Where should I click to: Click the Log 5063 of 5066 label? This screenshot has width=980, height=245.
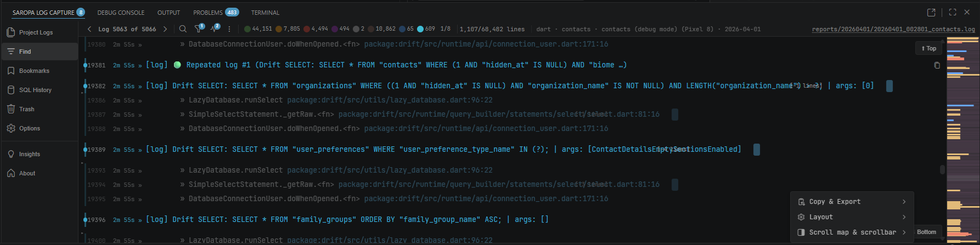coord(127,29)
